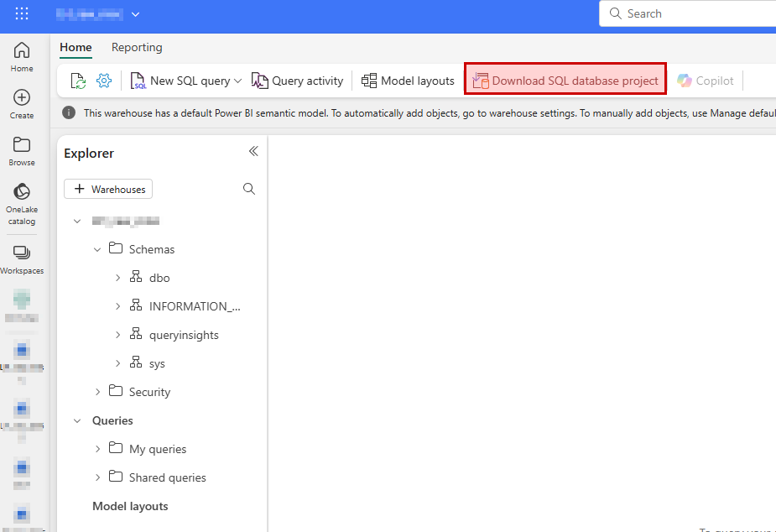Open warehouse settings gear
776x532 pixels.
pos(104,81)
